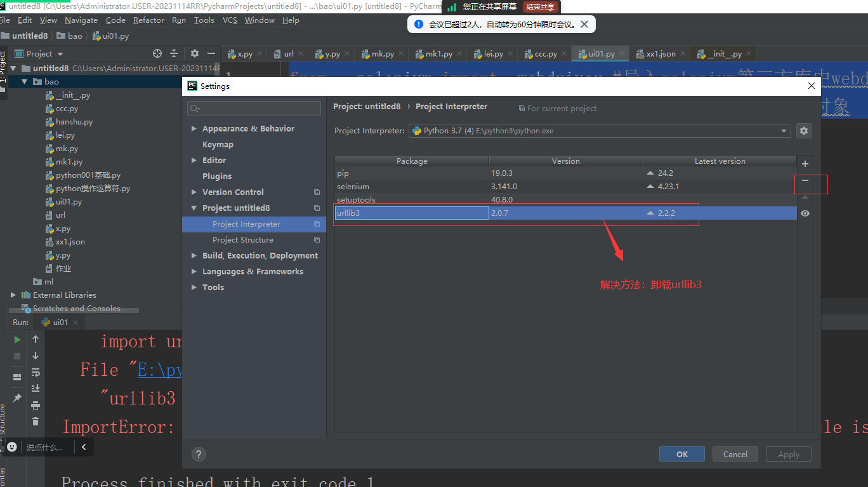Click the chat message input box

tap(46, 448)
